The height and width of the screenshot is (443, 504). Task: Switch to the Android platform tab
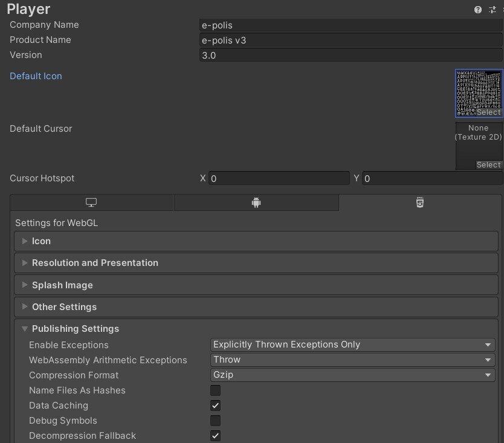click(256, 202)
